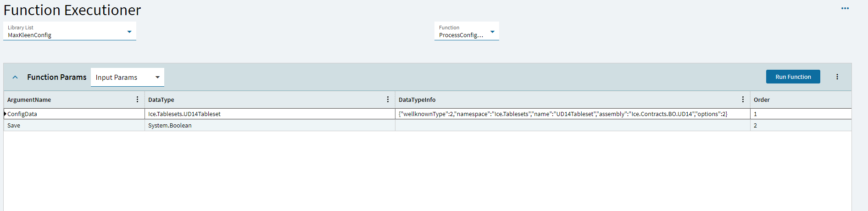868x211 pixels.
Task: Collapse the Function Params panel
Action: pos(15,77)
